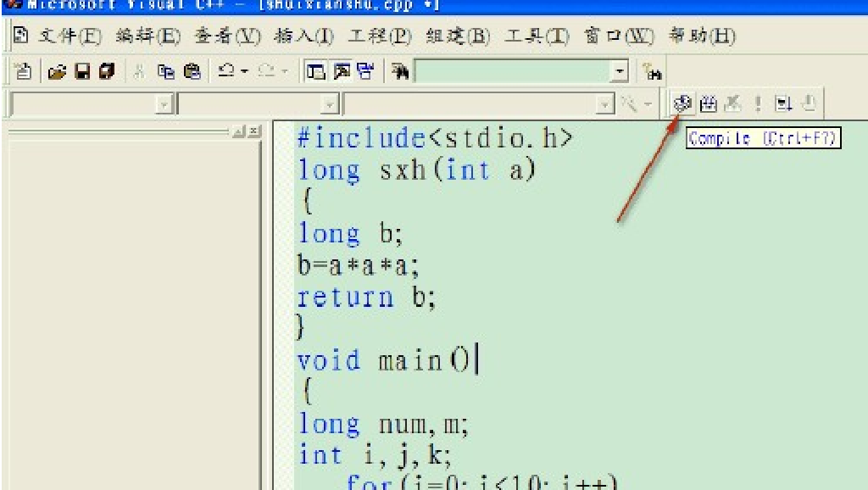The image size is (868, 490).
Task: Open the WizardBar actions dropdown arrow
Action: [x=648, y=103]
